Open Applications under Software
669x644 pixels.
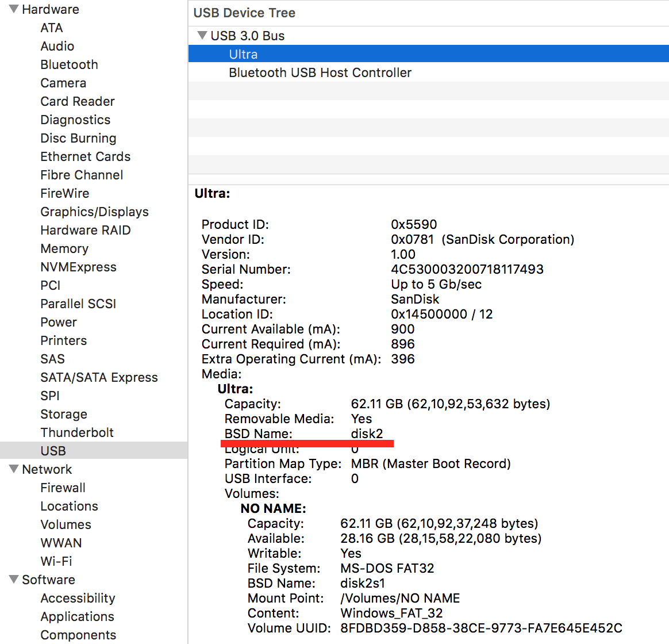[77, 616]
